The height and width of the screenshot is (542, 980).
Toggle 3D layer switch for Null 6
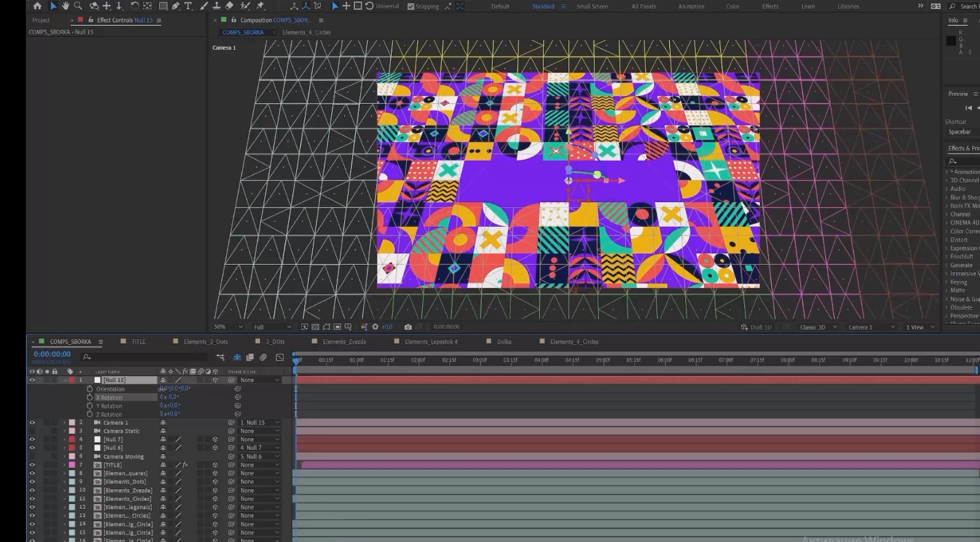(215, 448)
